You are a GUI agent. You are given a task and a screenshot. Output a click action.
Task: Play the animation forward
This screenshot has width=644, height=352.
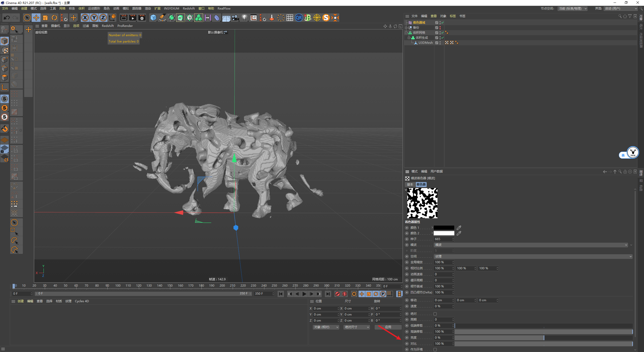tap(304, 294)
